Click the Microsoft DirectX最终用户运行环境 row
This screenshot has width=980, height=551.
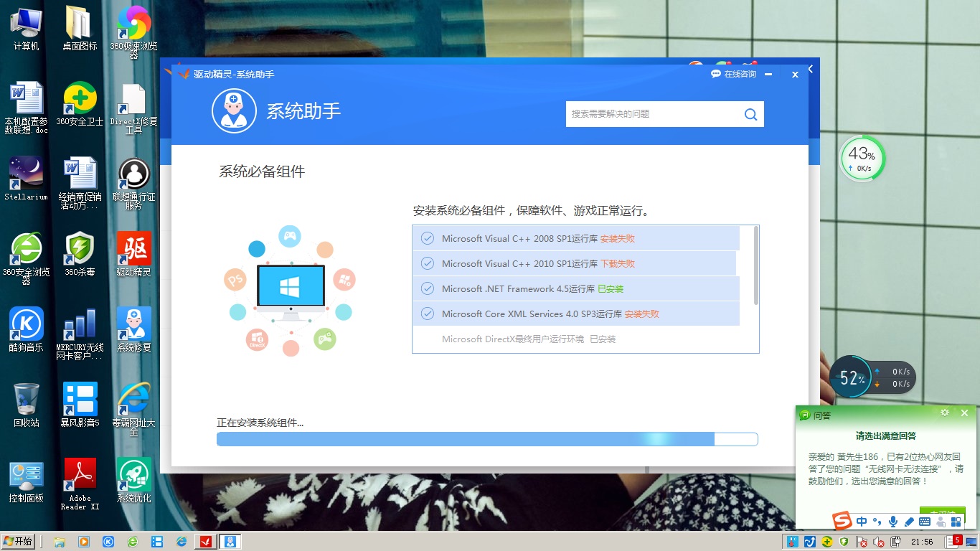click(x=575, y=339)
